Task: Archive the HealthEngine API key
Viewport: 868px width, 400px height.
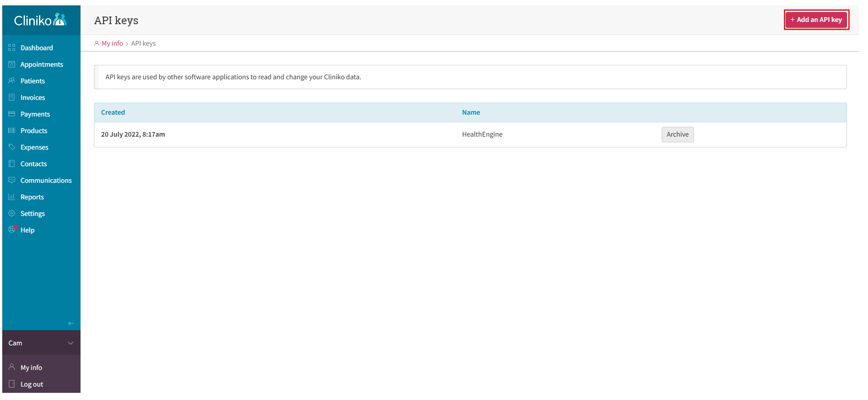Action: click(x=677, y=134)
